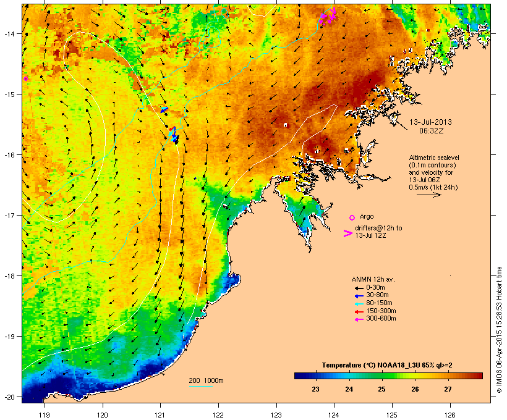
Task: Click the latitude axis label -18
Action: (x=9, y=276)
